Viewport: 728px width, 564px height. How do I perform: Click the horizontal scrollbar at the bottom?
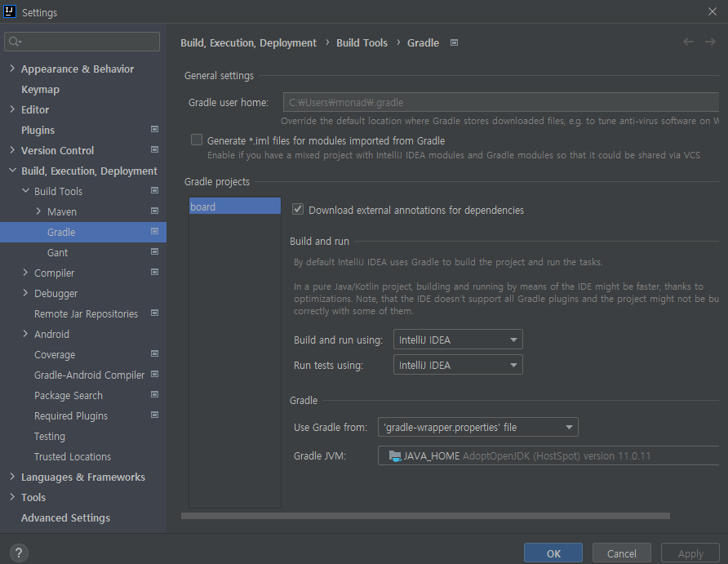pyautogui.click(x=425, y=516)
